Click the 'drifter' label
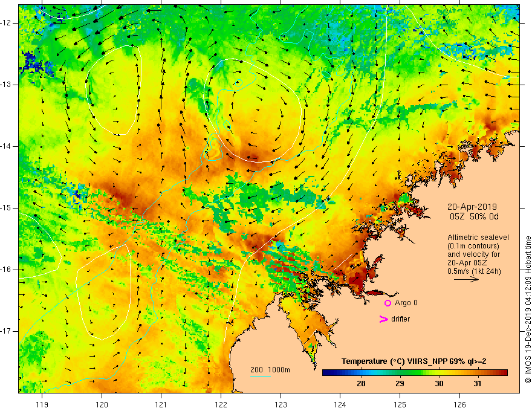Viewport: 532px width, 411px height. pos(400,319)
